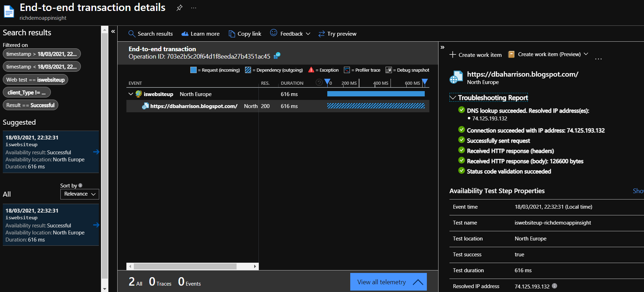
Task: Click the horizontal scrollbar thumb under the event list
Action: click(185, 266)
